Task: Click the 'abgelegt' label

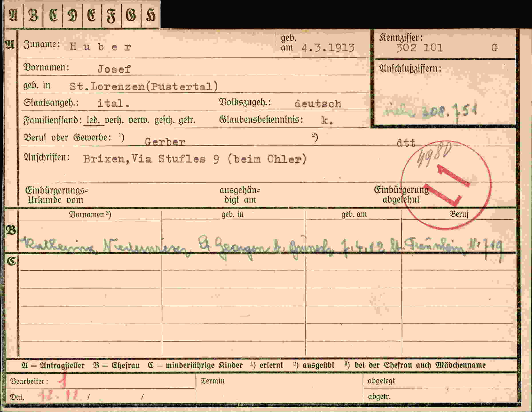Action: coord(381,381)
